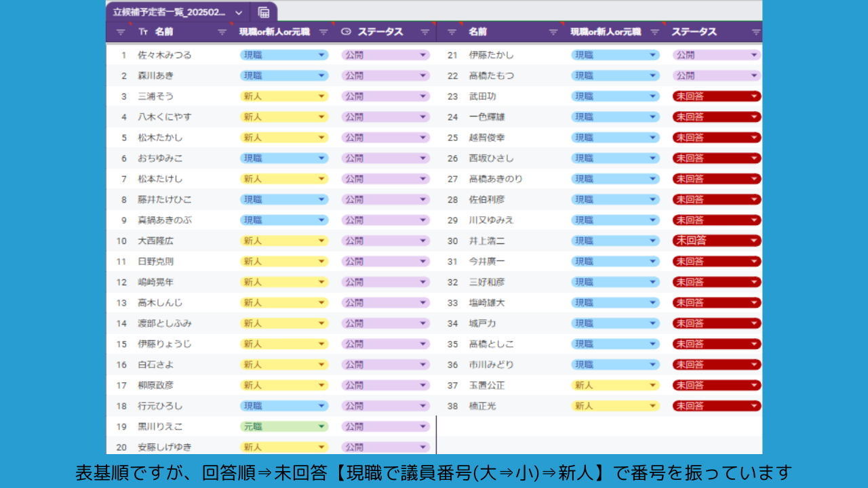Click the left ステータス column header
This screenshot has height=488, width=868.
[380, 32]
